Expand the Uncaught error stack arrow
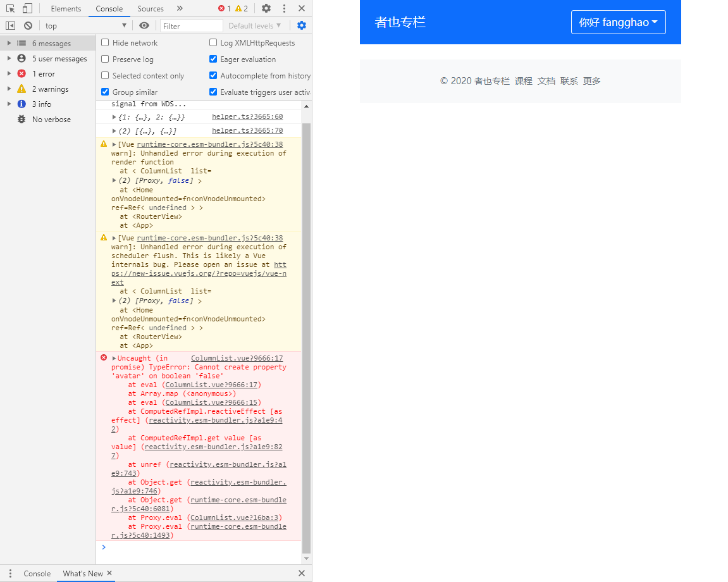This screenshot has width=728, height=582. [114, 358]
